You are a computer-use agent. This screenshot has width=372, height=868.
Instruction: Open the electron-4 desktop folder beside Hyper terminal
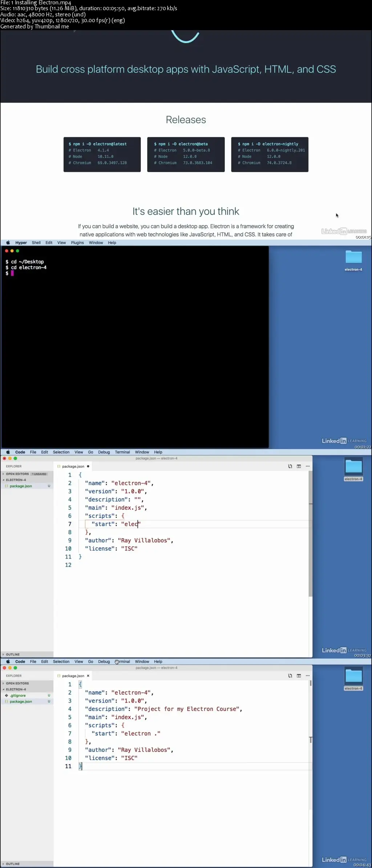pos(353,260)
